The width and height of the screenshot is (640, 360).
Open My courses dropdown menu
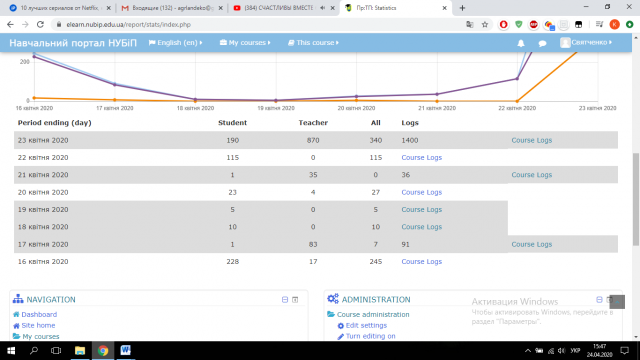click(x=245, y=42)
